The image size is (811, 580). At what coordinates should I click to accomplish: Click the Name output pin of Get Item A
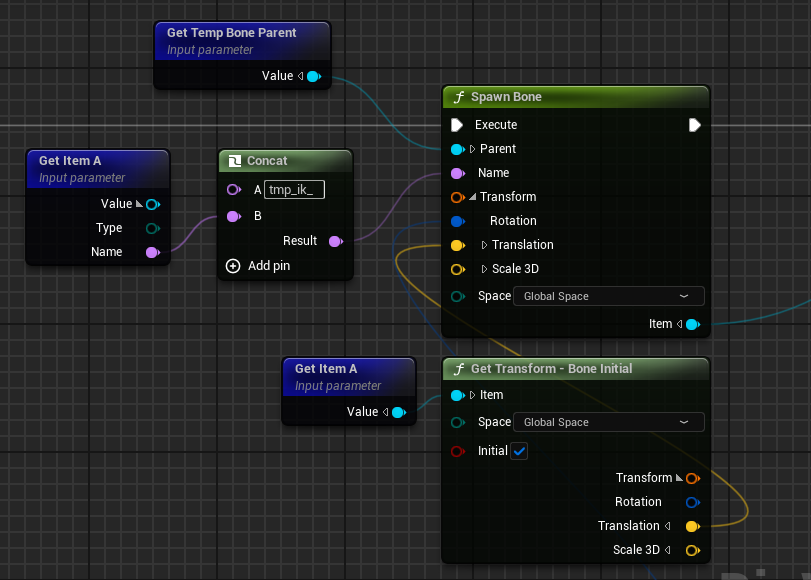(153, 252)
